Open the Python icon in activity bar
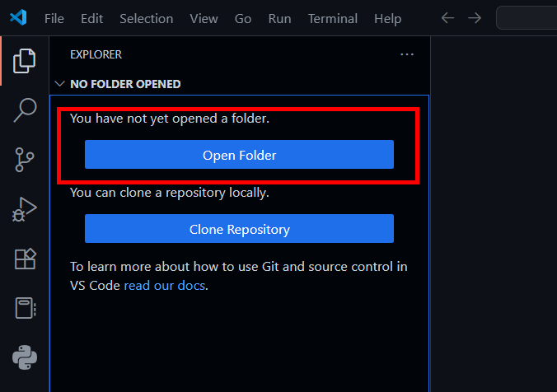This screenshot has width=557, height=392. [25, 357]
